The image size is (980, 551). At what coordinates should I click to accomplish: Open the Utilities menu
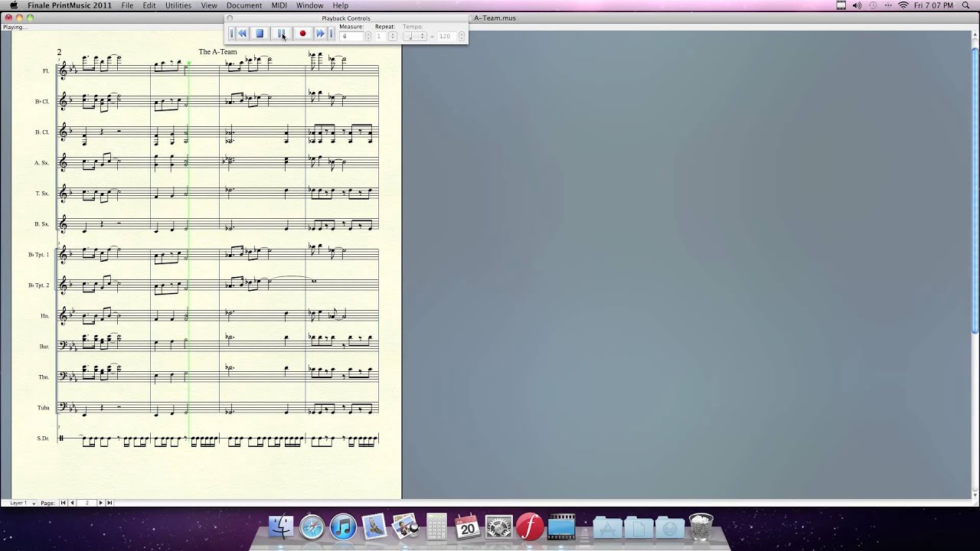pos(178,5)
